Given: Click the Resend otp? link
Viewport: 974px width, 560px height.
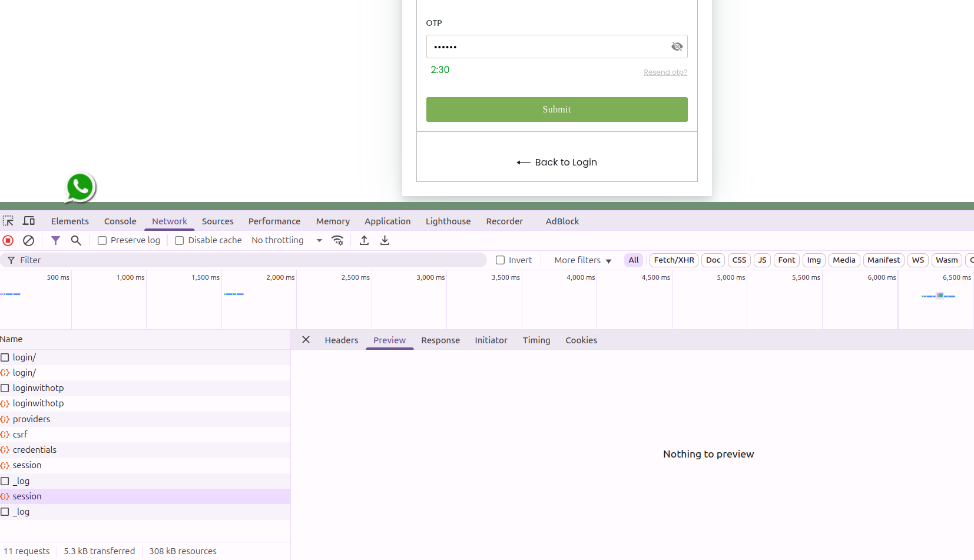Looking at the screenshot, I should (665, 72).
